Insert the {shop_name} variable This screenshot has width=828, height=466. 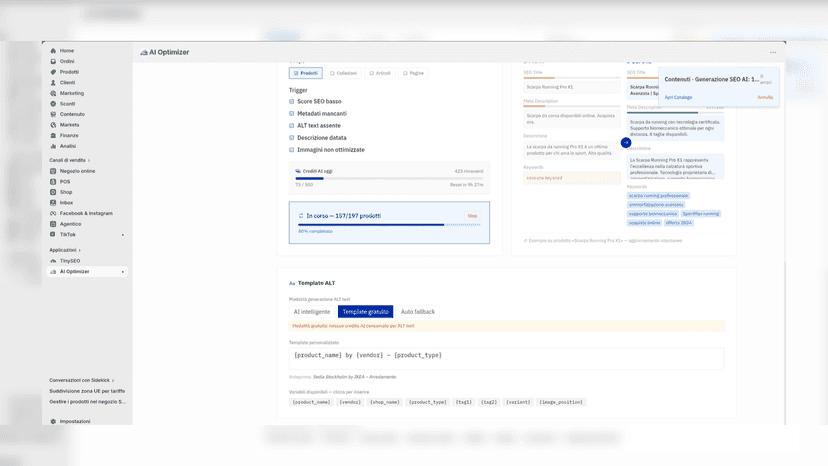tap(384, 402)
